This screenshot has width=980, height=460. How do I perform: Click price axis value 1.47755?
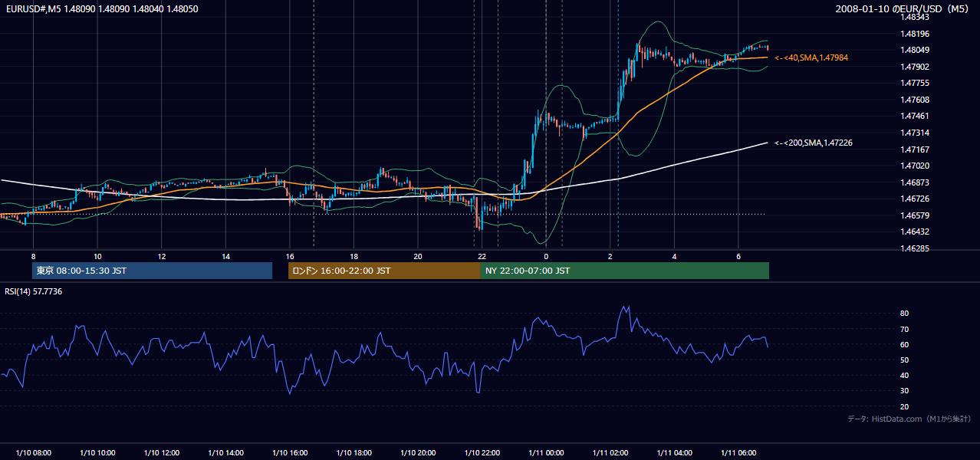916,83
